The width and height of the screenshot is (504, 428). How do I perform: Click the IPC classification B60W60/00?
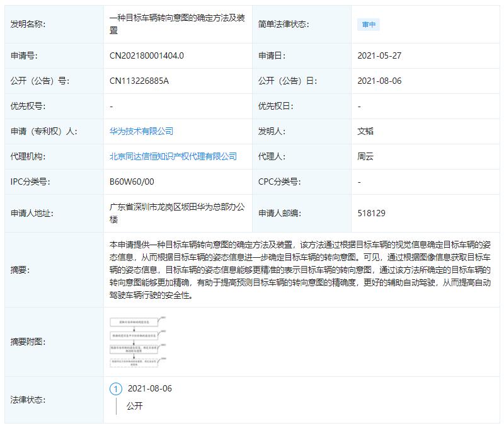pyautogui.click(x=129, y=181)
